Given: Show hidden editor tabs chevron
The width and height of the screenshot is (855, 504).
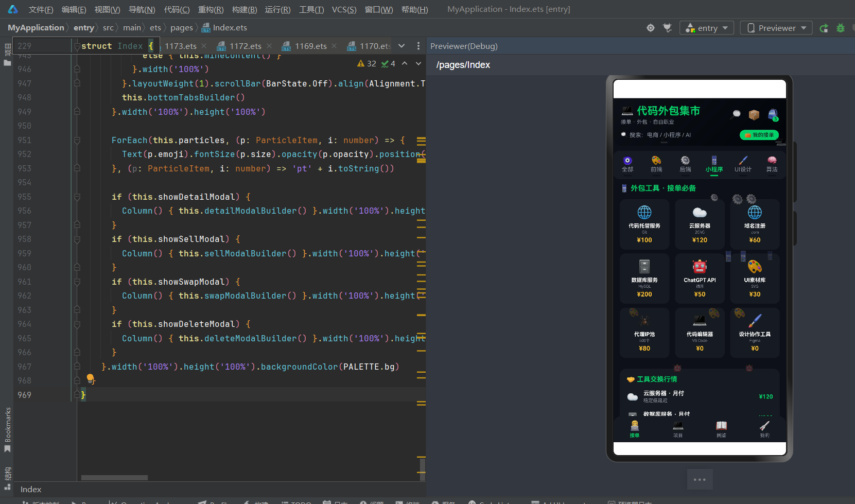Looking at the screenshot, I should click(x=402, y=46).
